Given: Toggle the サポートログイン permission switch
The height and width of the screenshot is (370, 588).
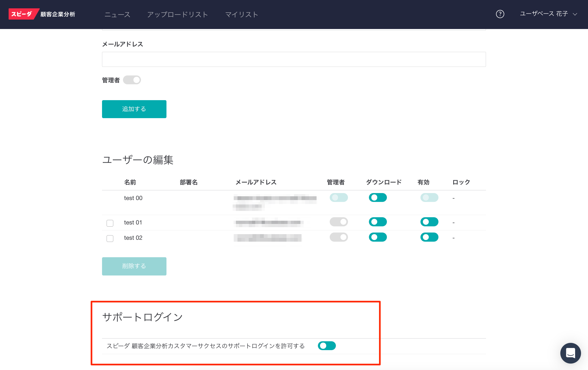Looking at the screenshot, I should (326, 346).
